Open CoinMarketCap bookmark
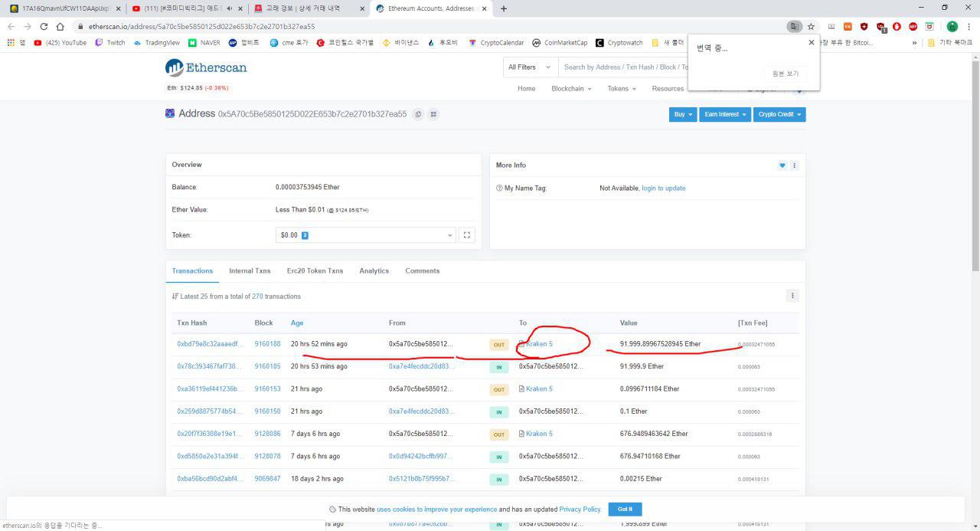This screenshot has height=531, width=980. point(560,43)
